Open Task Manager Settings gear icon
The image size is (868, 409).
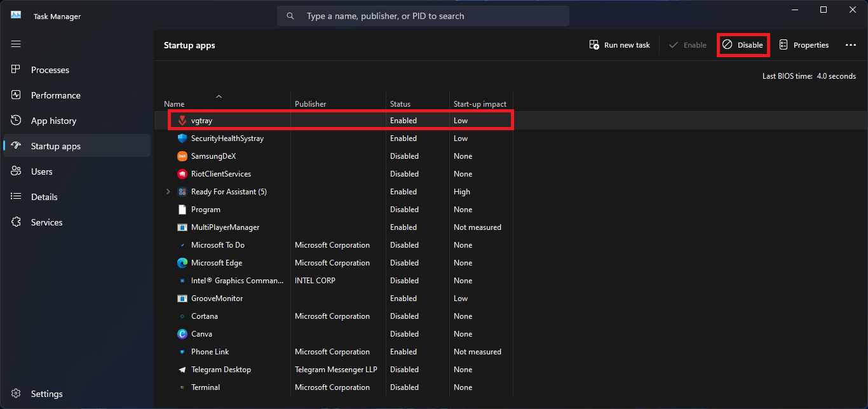coord(15,393)
